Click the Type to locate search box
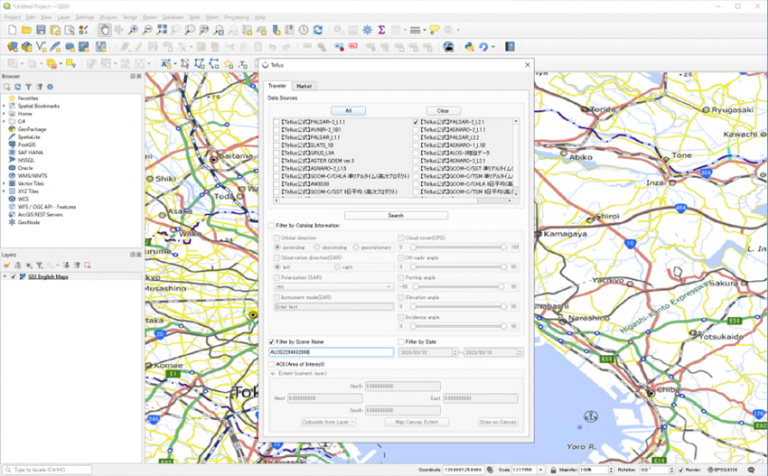This screenshot has width=768, height=476. point(48,470)
